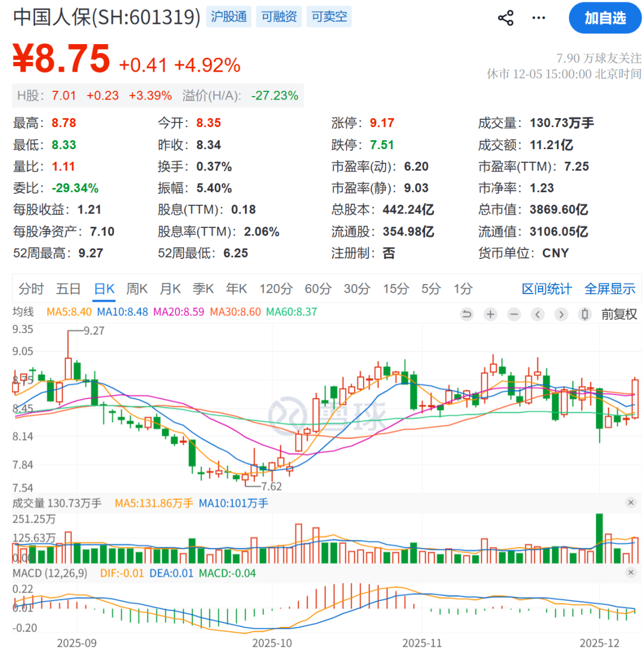Click the candlestick style icon

(x=584, y=314)
